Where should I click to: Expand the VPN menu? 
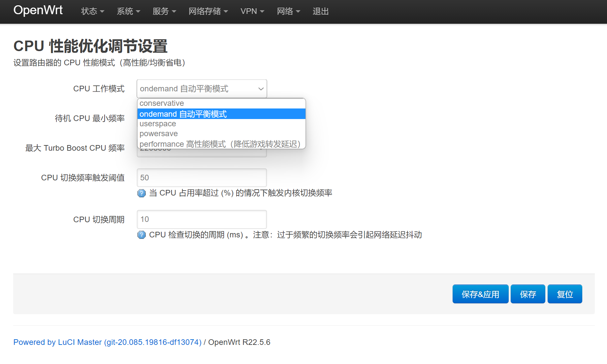tap(252, 12)
